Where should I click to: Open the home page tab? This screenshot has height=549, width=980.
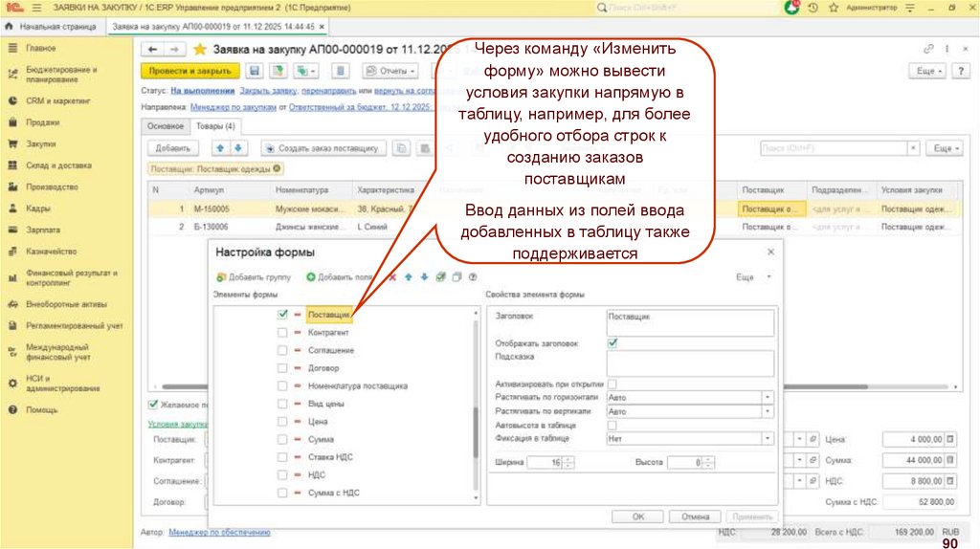(51, 27)
